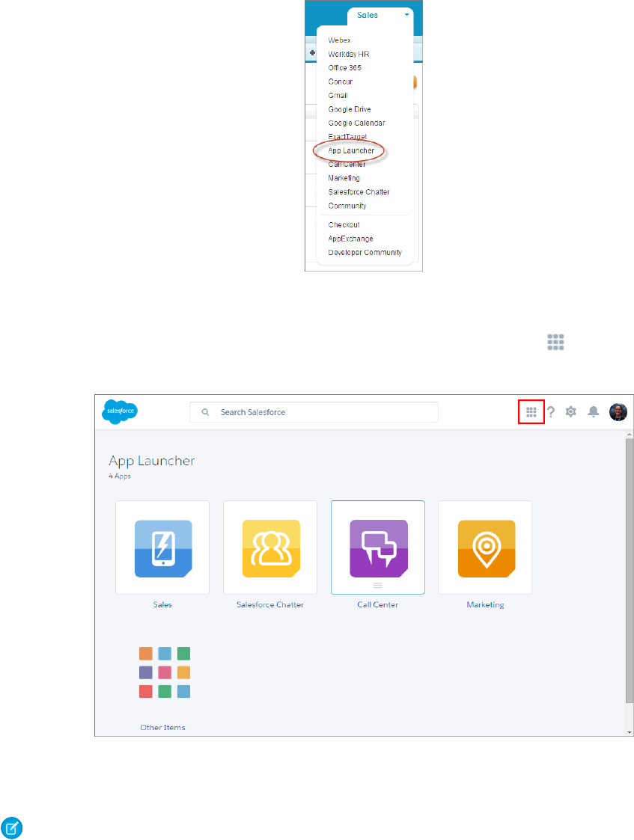This screenshot has width=634, height=840.
Task: Click the gray grid icon in the text
Action: point(555,342)
